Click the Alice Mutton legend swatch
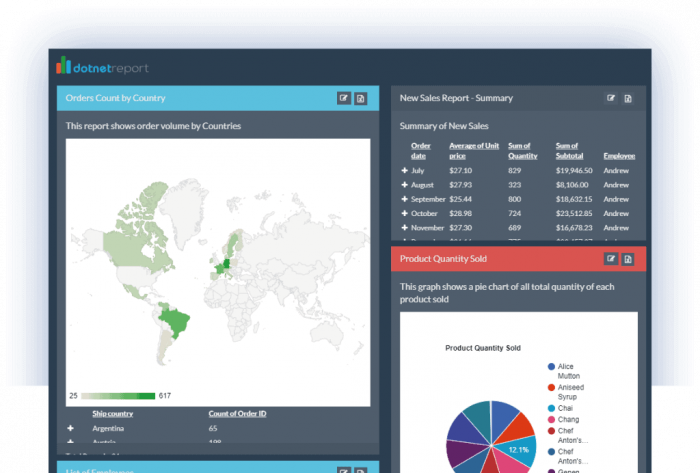This screenshot has height=473, width=700. pos(551,366)
